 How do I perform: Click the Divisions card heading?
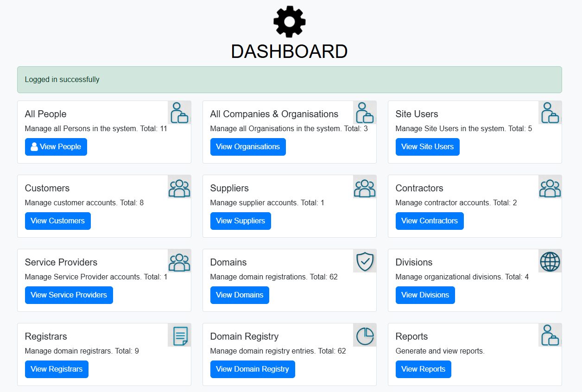[x=414, y=262]
